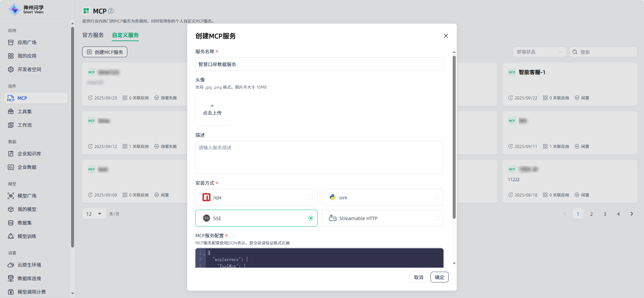
Task: Click the MCP help question mark icon
Action: click(111, 11)
